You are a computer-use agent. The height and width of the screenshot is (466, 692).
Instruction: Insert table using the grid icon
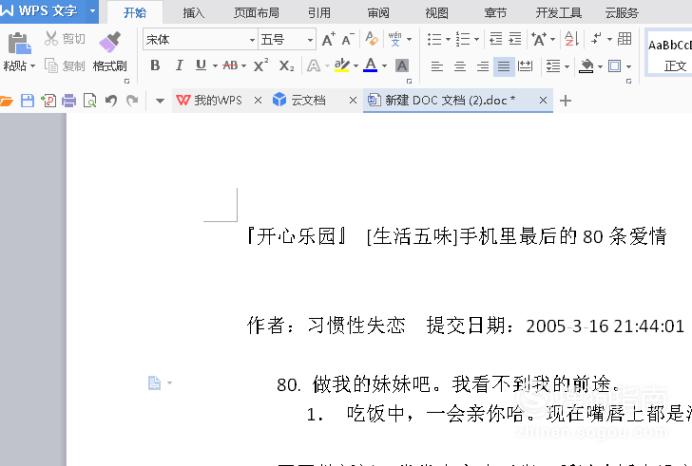coord(624,39)
